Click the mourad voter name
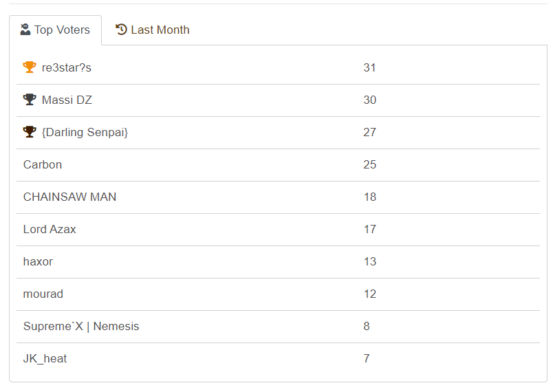 pyautogui.click(x=43, y=294)
